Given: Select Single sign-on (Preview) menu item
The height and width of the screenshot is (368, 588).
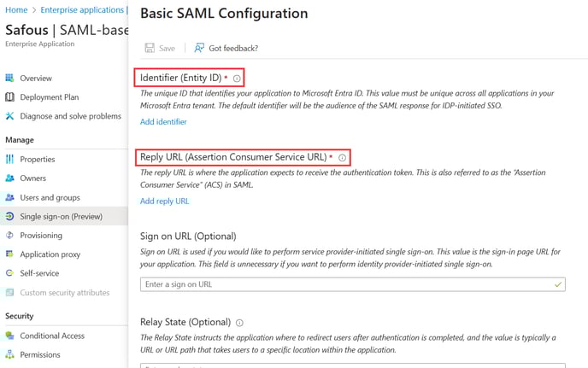Looking at the screenshot, I should 61,216.
